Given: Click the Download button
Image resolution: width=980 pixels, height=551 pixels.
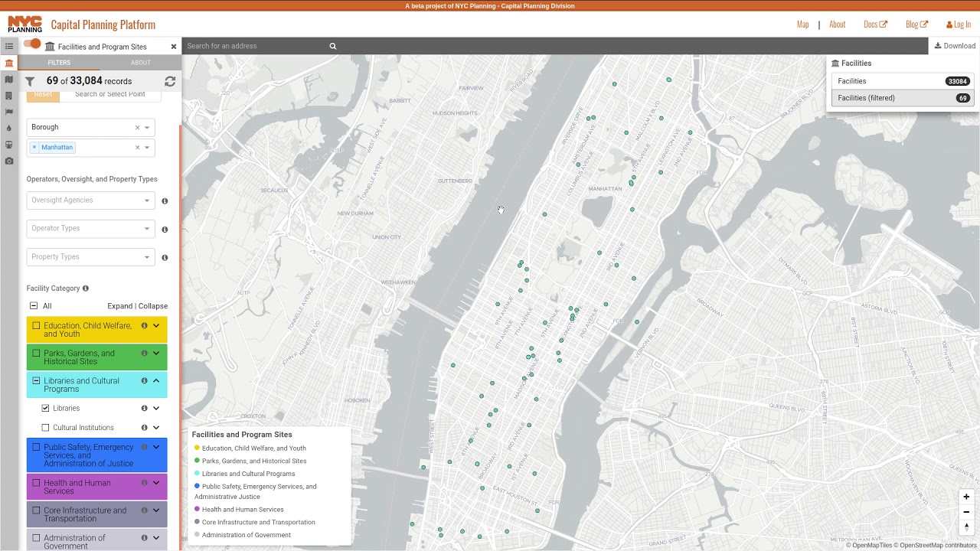Looking at the screenshot, I should [x=955, y=46].
